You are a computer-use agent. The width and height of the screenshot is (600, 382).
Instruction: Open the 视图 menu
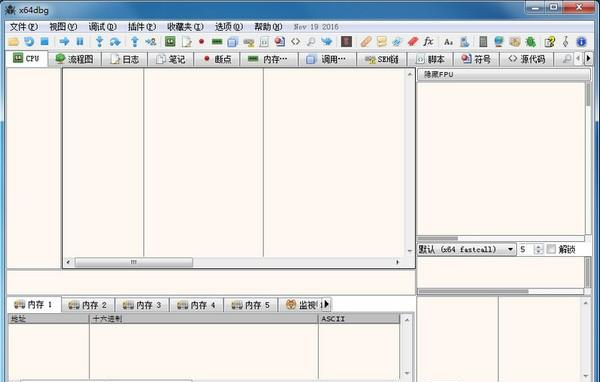[x=63, y=27]
